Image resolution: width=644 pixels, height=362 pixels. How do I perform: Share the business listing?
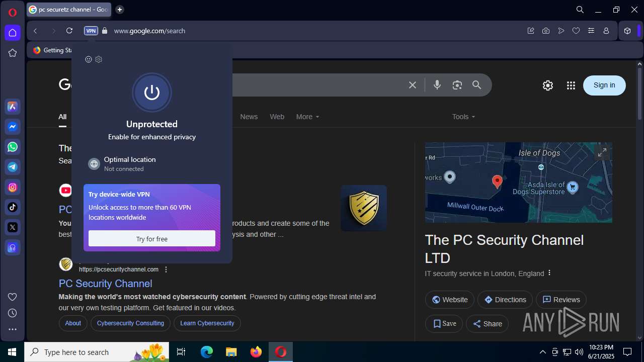coord(488,324)
